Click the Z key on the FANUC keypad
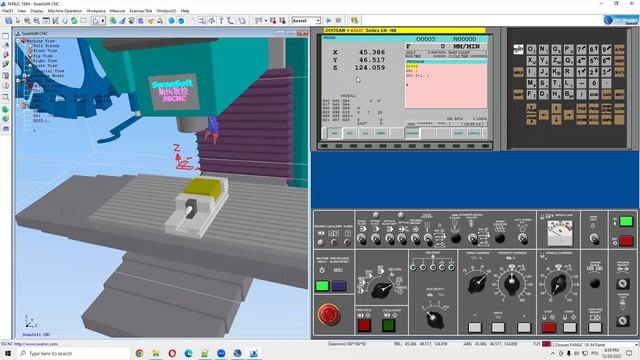640x360 pixels. pos(556,61)
